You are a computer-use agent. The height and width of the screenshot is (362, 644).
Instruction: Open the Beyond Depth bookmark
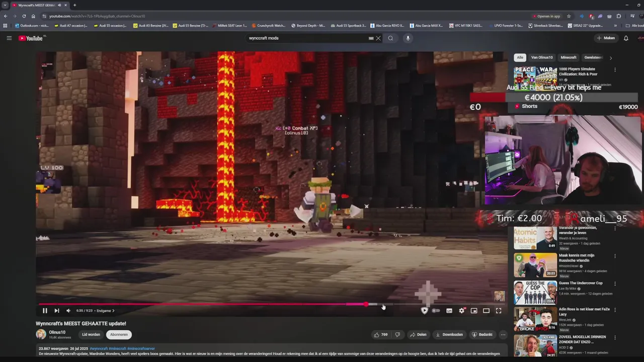click(308, 26)
